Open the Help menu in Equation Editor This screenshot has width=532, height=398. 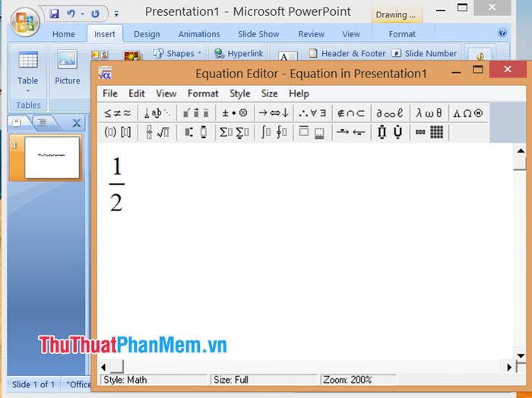[x=299, y=93]
